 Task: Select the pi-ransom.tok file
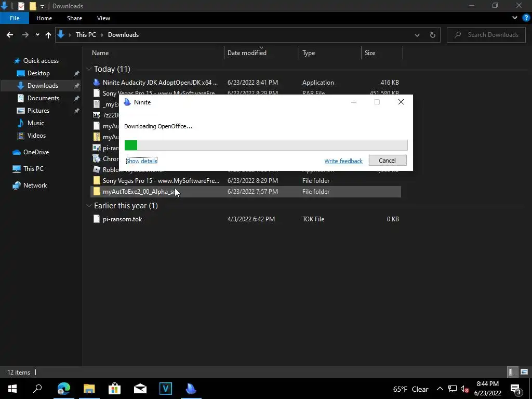click(x=246, y=219)
